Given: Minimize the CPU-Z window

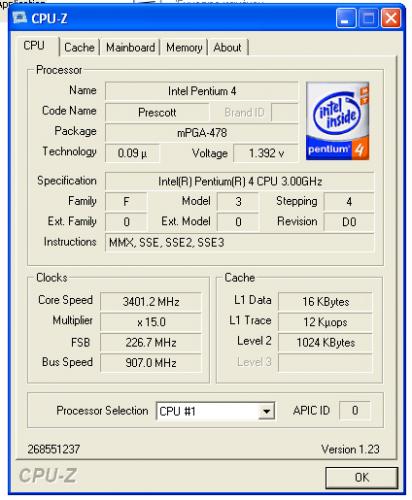Looking at the screenshot, I should (x=346, y=18).
